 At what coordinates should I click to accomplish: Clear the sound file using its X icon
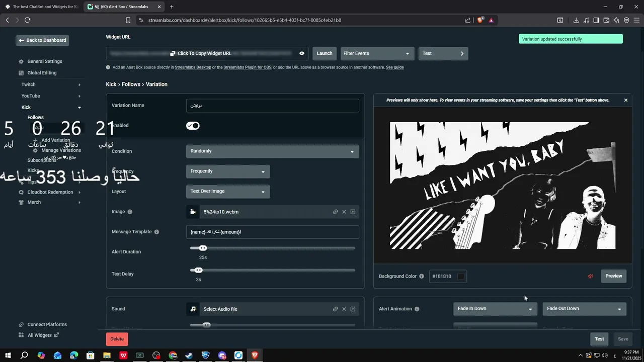[x=344, y=309]
